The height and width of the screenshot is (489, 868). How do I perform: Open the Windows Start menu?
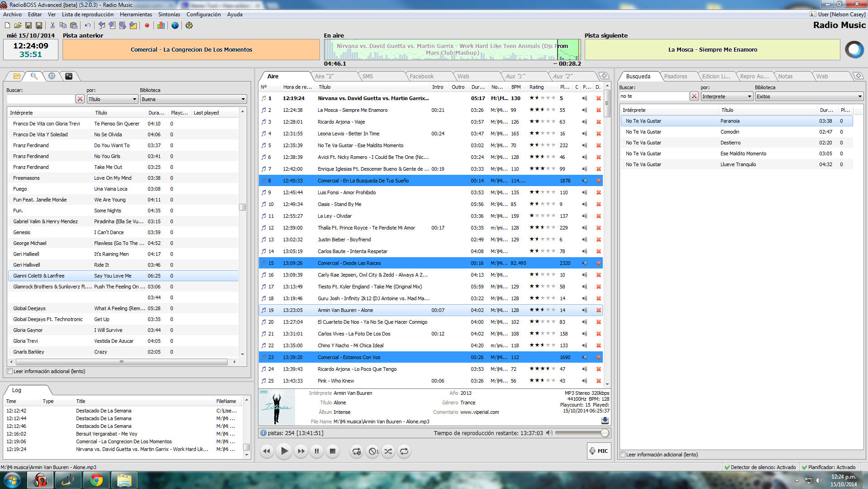click(12, 480)
